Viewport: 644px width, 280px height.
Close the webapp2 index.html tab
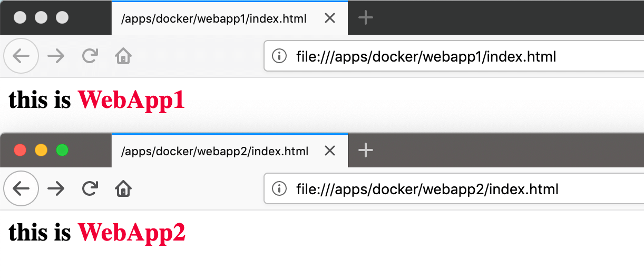pyautogui.click(x=330, y=151)
